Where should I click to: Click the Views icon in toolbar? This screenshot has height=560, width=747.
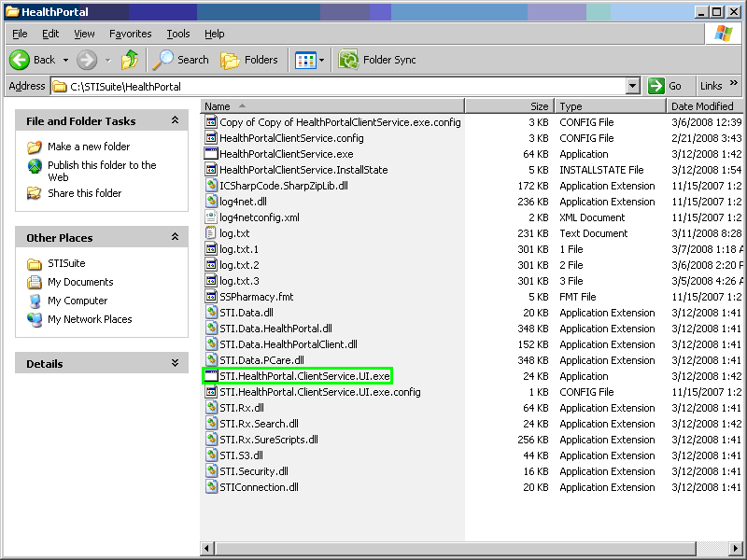[305, 61]
